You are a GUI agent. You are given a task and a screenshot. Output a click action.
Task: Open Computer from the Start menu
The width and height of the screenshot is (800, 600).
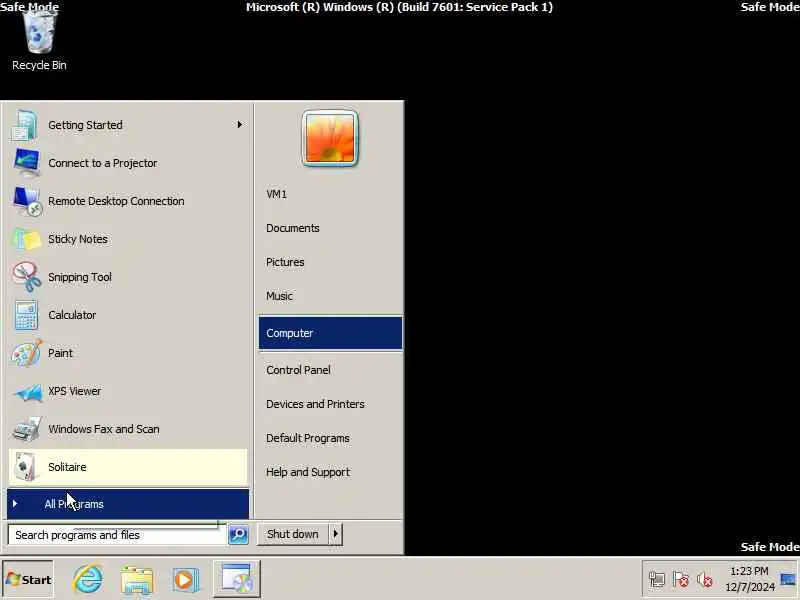click(330, 333)
